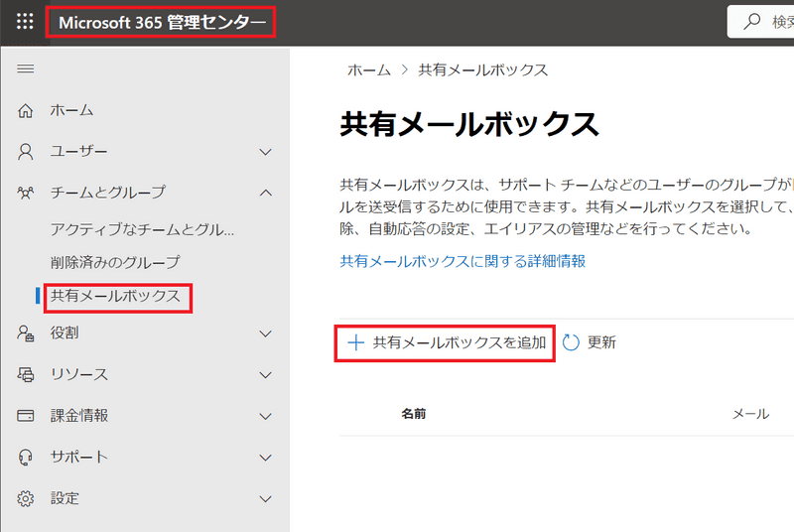Click the Home house icon in sidebar
The image size is (794, 532).
tap(26, 110)
